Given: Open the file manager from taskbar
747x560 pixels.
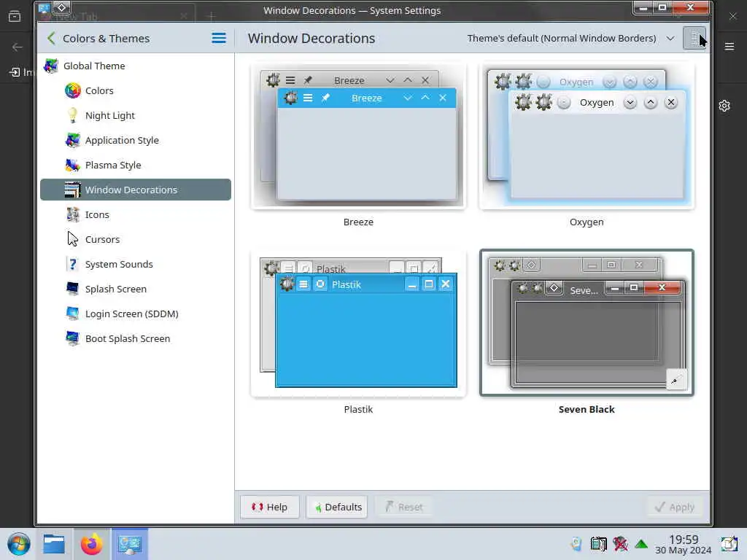Looking at the screenshot, I should click(x=54, y=544).
